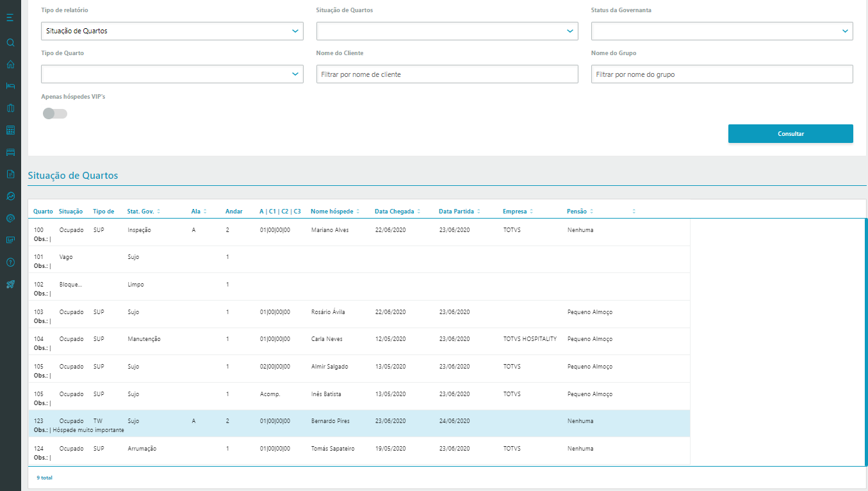The width and height of the screenshot is (868, 491).
Task: Focus the Nome do Grupo filter field
Action: 721,74
